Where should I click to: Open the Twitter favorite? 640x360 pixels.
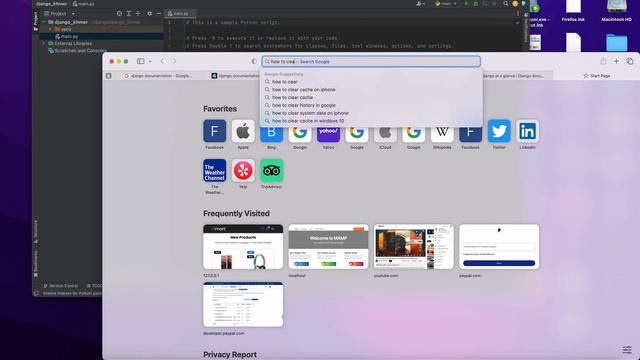[499, 131]
